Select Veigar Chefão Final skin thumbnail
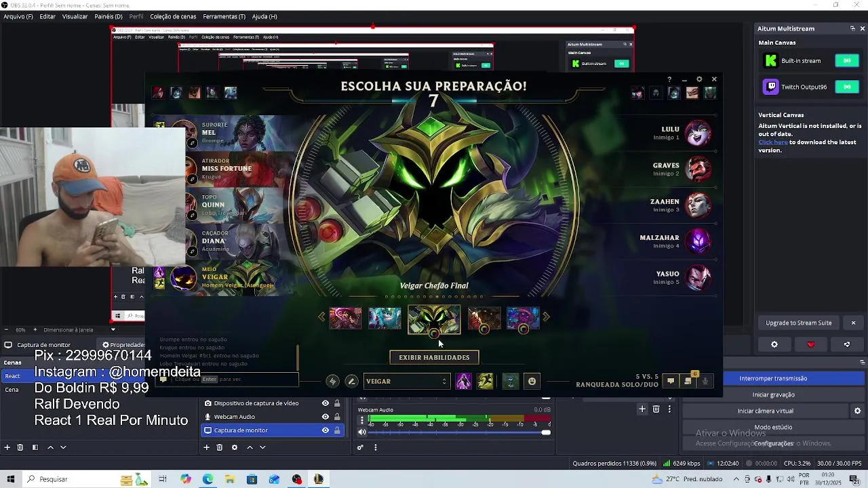 pos(434,319)
